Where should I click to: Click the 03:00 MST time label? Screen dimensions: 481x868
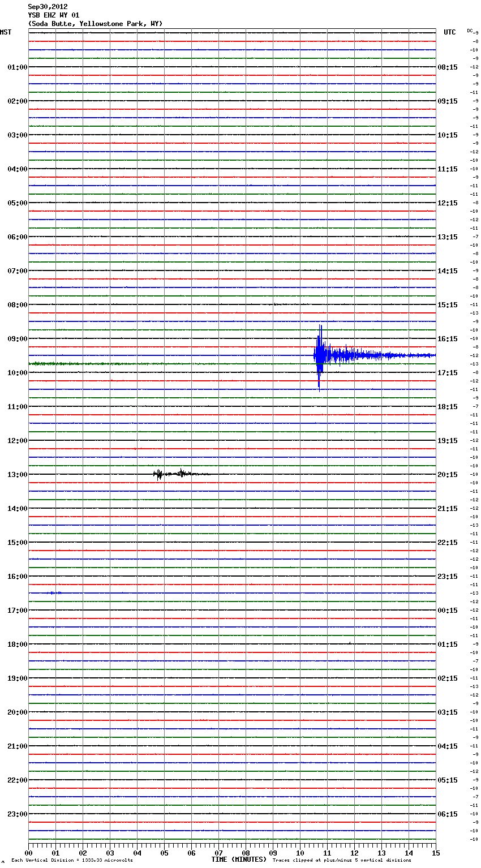point(17,135)
